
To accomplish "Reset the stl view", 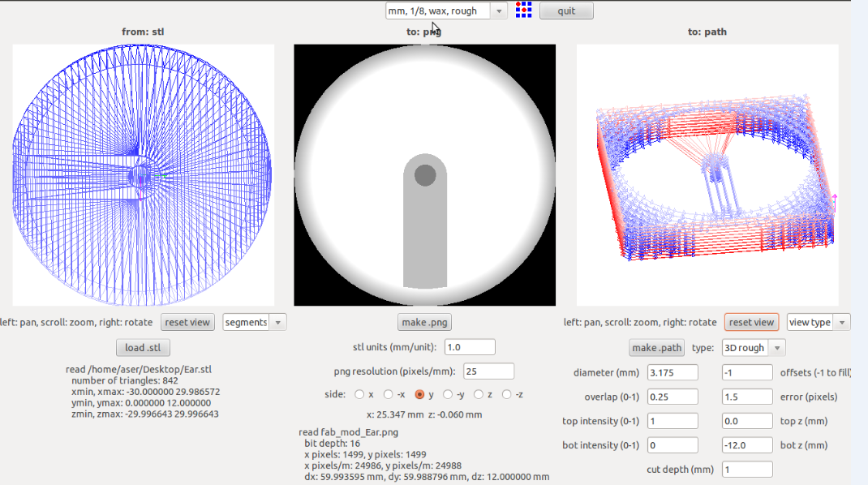I will (x=187, y=322).
